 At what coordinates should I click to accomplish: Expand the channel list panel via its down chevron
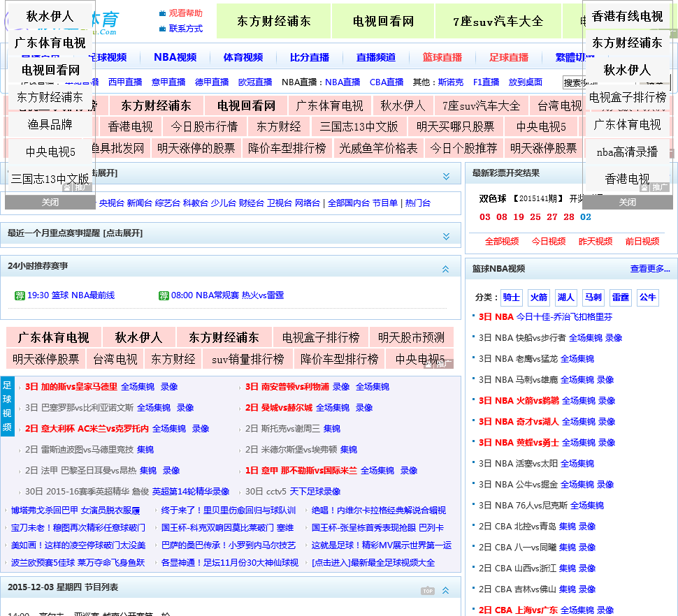(x=446, y=176)
